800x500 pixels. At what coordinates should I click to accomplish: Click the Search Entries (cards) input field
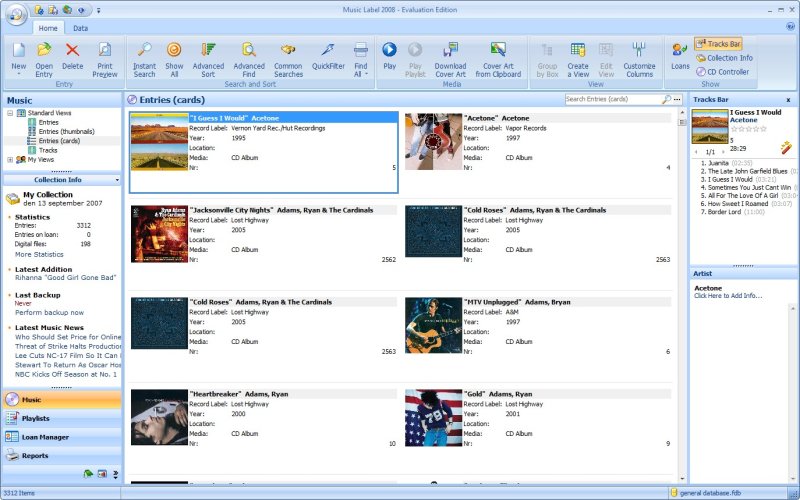pos(611,100)
